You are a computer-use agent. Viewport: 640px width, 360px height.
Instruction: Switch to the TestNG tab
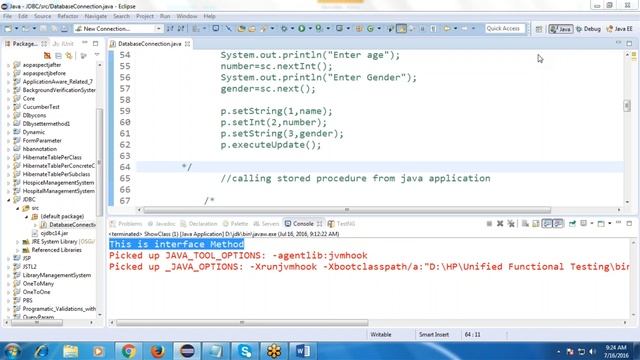(x=342, y=224)
